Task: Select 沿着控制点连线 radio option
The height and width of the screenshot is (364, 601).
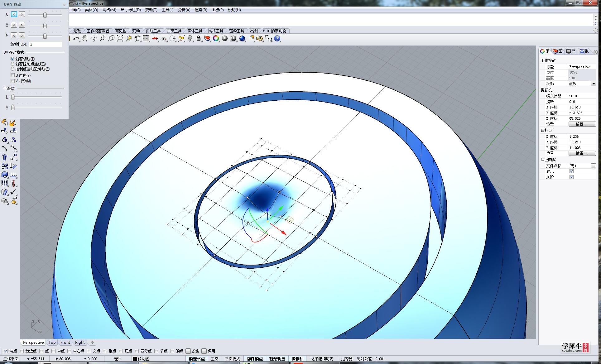Action: coord(12,64)
